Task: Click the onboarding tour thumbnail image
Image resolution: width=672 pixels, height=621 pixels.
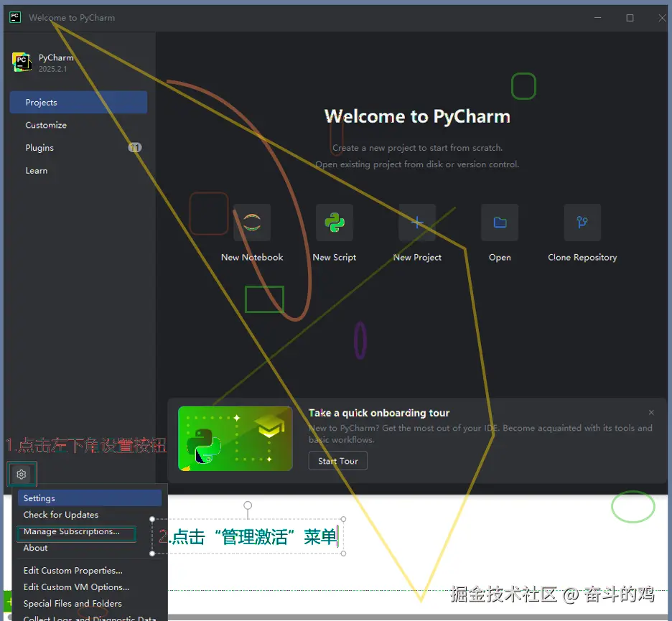Action: 235,439
